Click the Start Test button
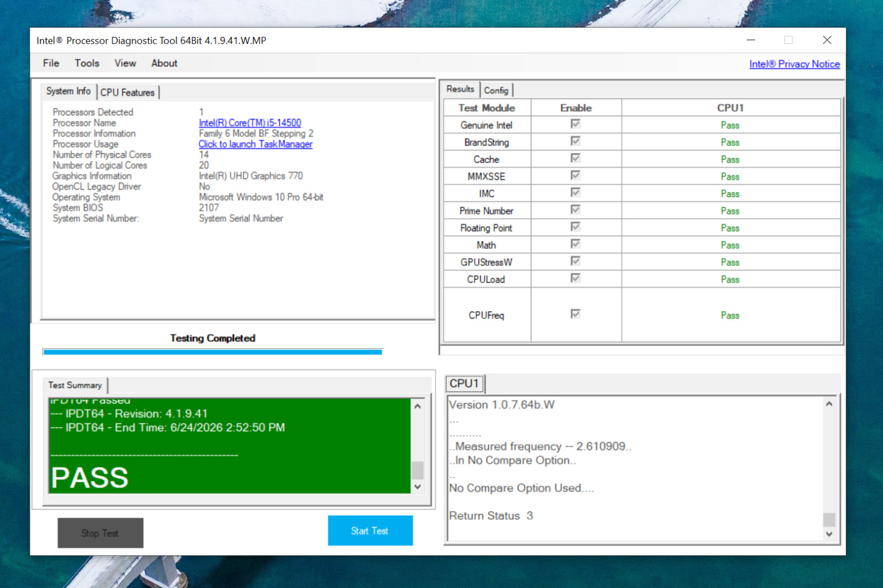Screen dimensions: 883x588 pyautogui.click(x=370, y=531)
